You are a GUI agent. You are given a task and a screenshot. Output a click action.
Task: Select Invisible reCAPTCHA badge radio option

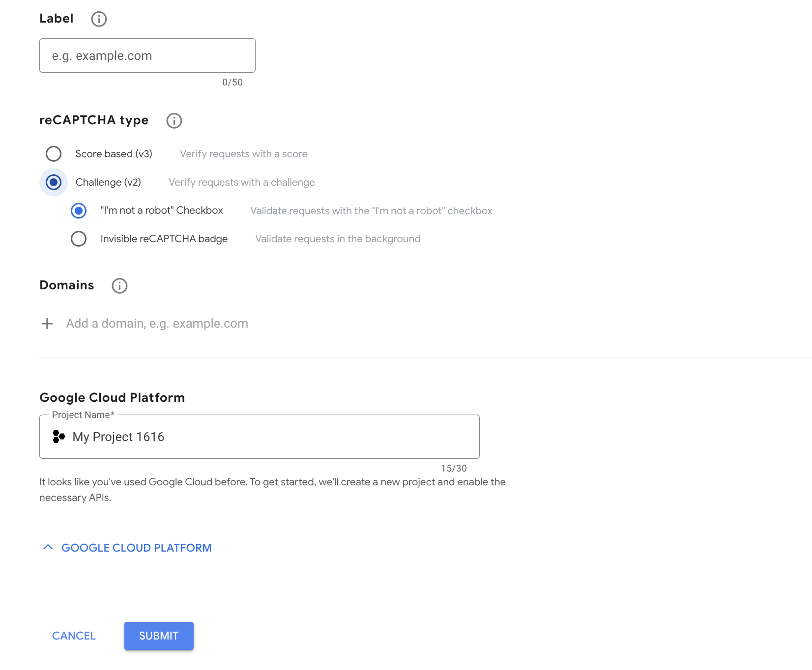pos(79,239)
